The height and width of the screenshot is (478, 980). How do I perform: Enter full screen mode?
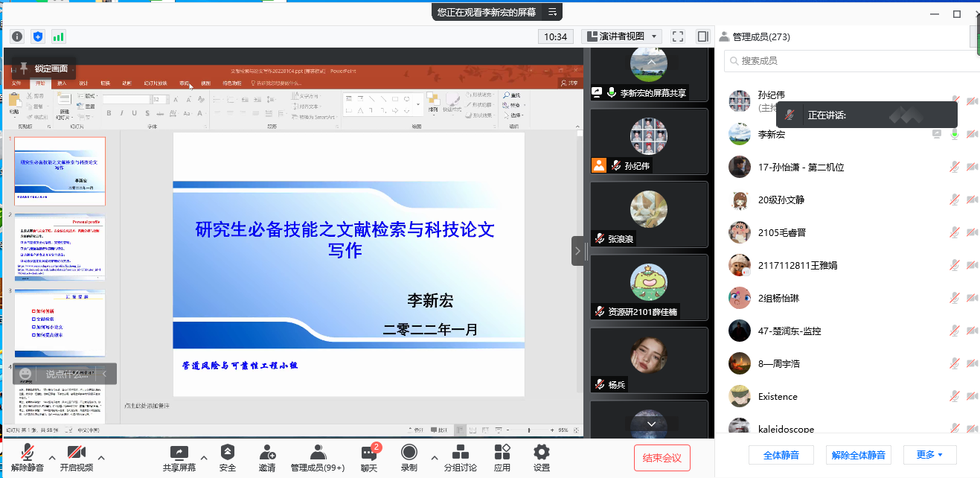pyautogui.click(x=678, y=36)
